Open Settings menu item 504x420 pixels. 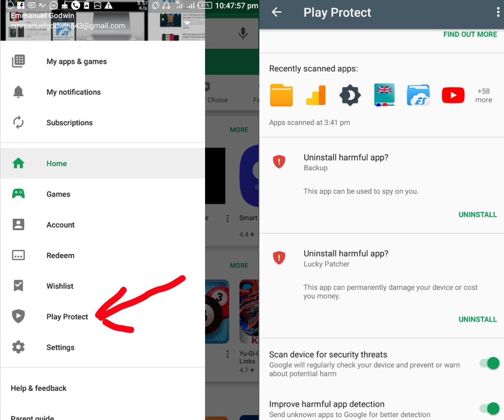tap(103, 347)
